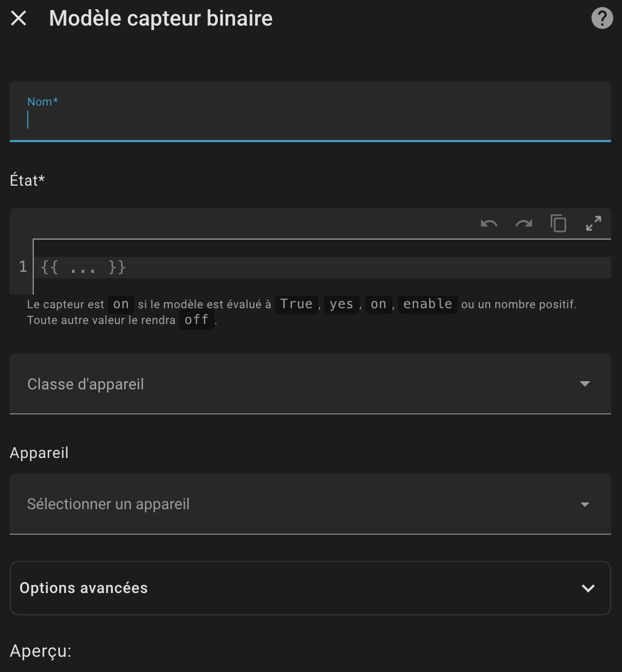Image resolution: width=622 pixels, height=672 pixels.
Task: Click the Aperçu label
Action: coord(40,651)
